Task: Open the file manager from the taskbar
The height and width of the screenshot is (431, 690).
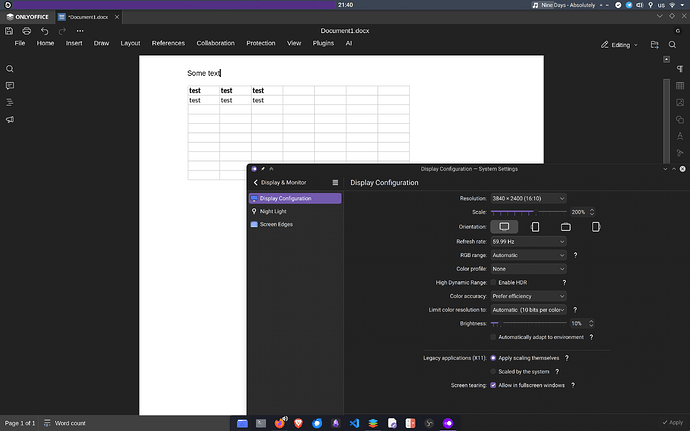Action: coord(242,423)
